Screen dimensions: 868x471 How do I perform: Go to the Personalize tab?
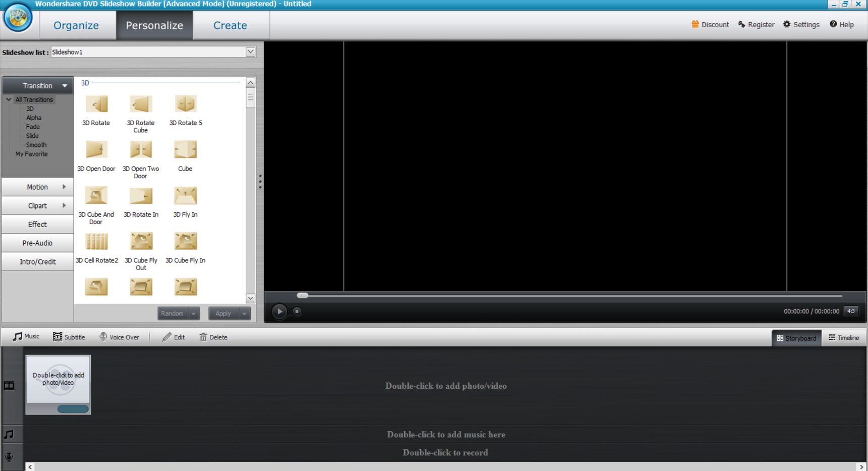154,25
